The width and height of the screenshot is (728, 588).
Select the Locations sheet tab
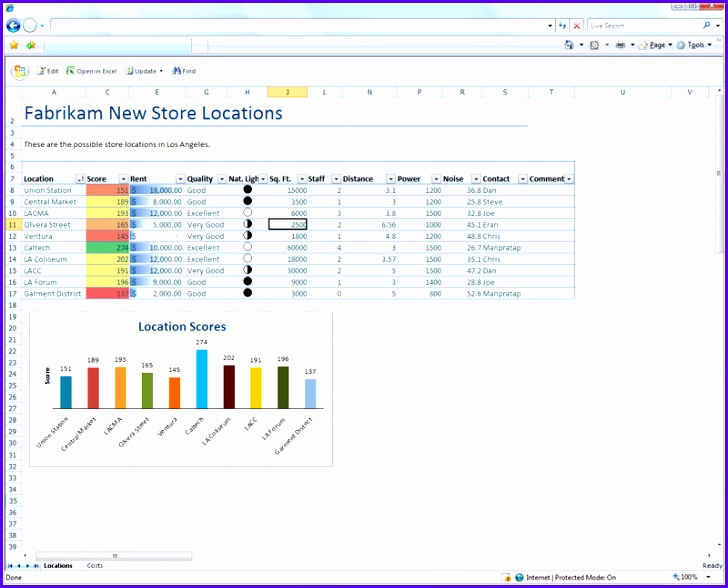tap(58, 565)
